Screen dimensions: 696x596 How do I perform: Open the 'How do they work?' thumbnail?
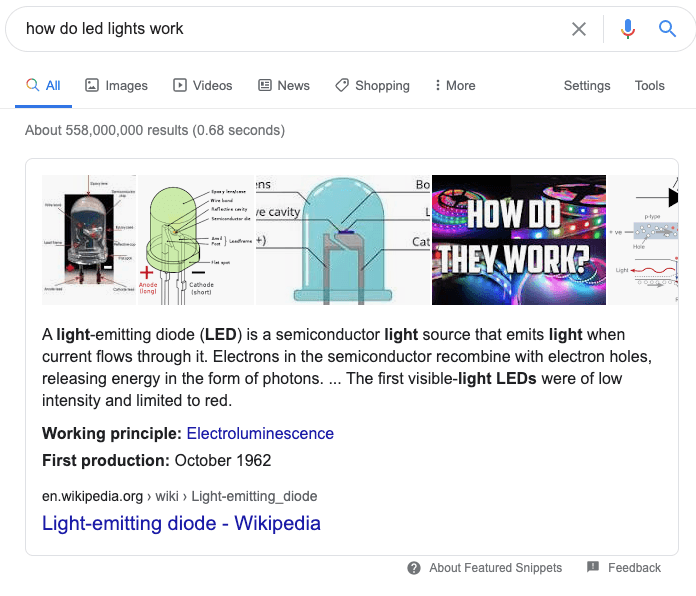coord(519,240)
